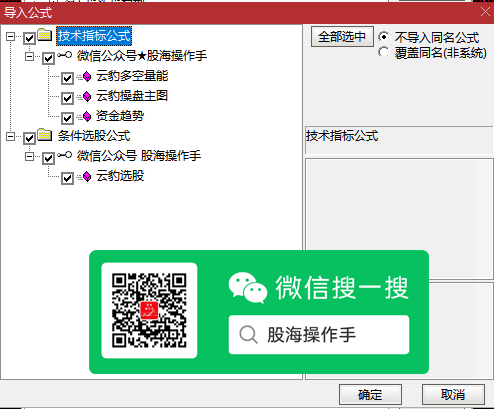Screen dimensions: 494x409
Task: Click the magenta formula icon for 云豹操盘主图
Action: click(87, 97)
